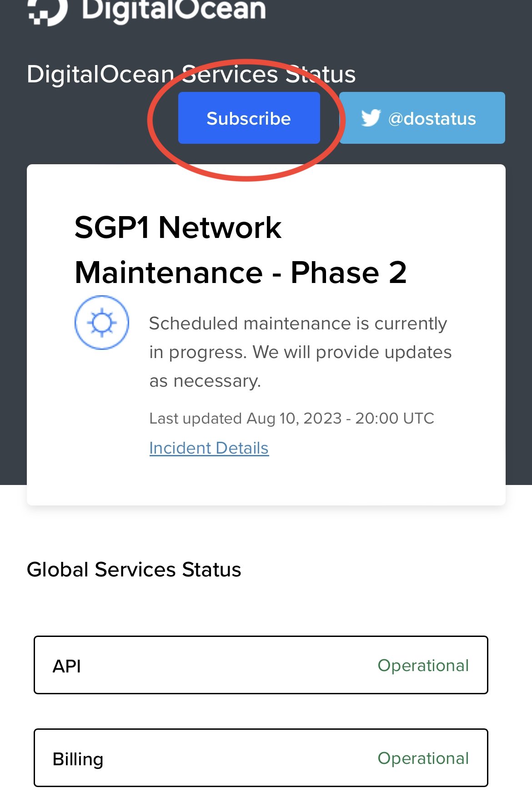
Task: Click the API service name text
Action: 66,665
